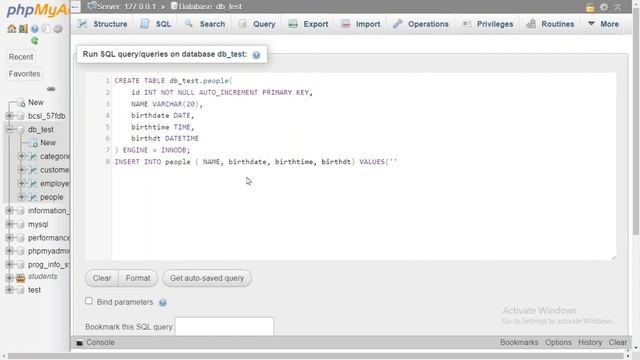The height and width of the screenshot is (360, 640).
Task: Enable the Bind parameters checkbox
Action: [89, 301]
